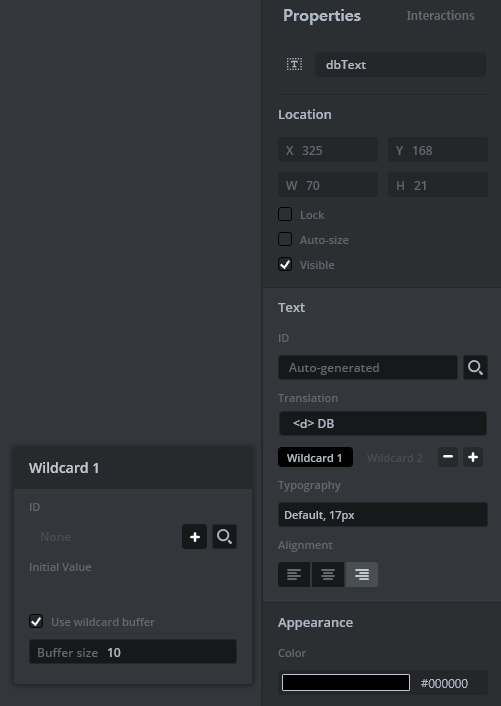Click the Color label
This screenshot has height=706, width=501.
(x=292, y=652)
